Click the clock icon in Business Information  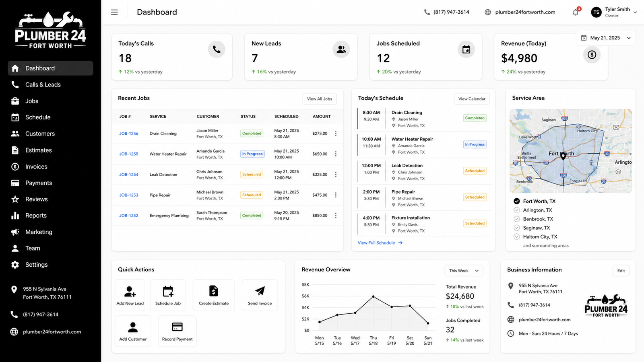click(x=511, y=333)
